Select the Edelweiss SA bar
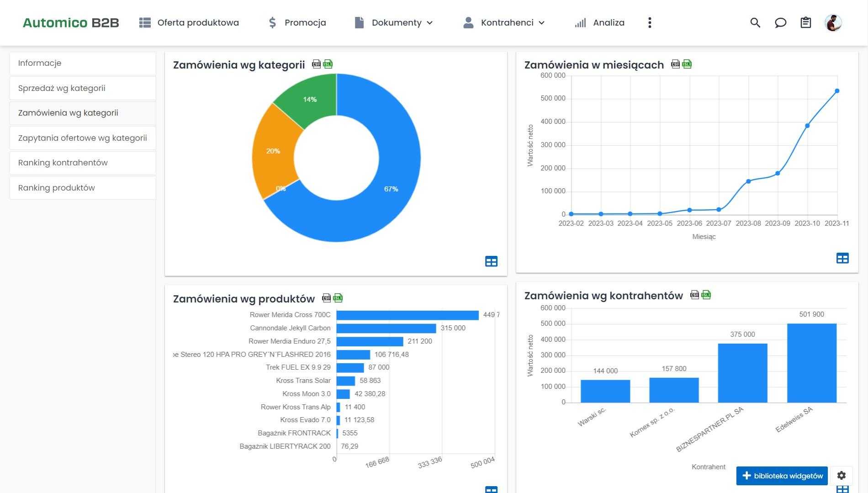Viewport: 868px width, 493px height. (812, 363)
